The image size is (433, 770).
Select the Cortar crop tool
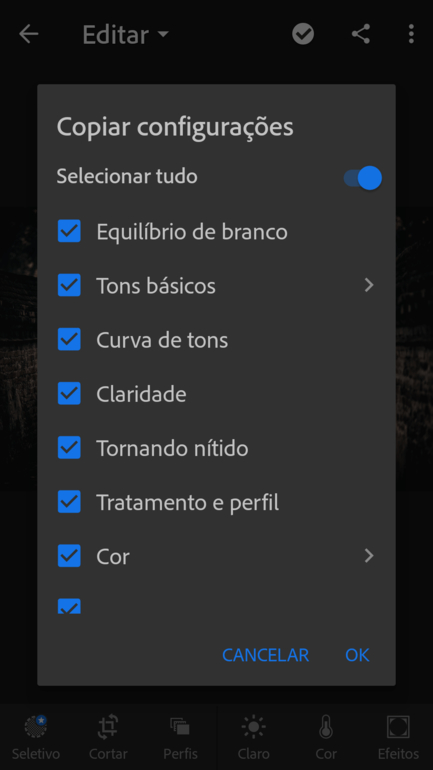pos(108,727)
